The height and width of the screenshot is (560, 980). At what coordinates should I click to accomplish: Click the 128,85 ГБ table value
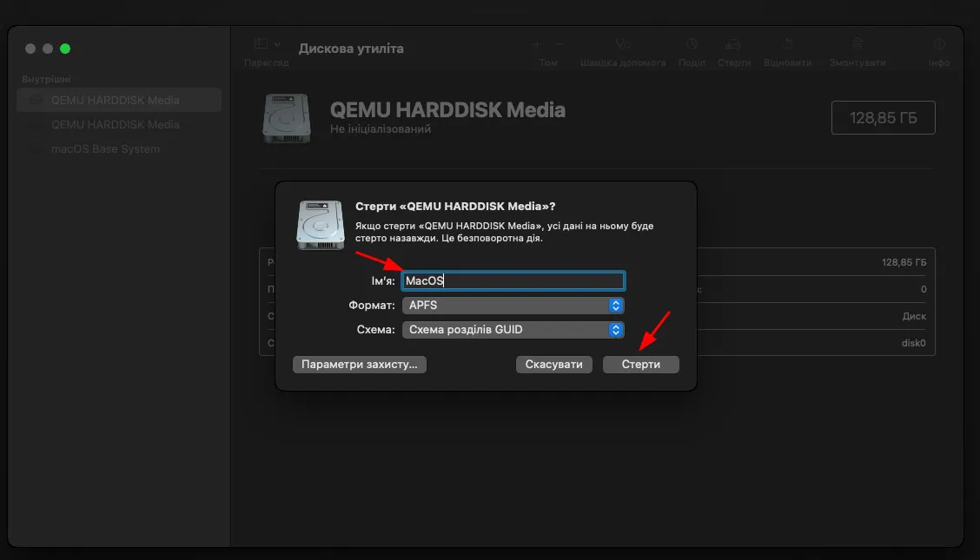point(904,262)
